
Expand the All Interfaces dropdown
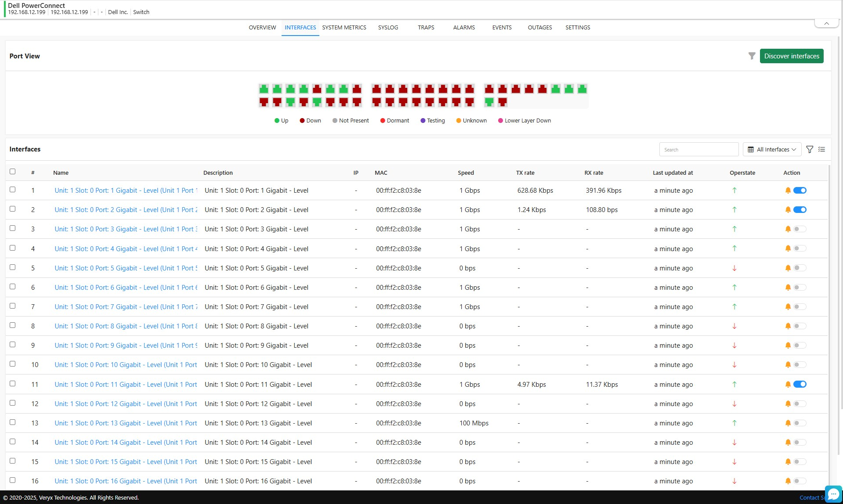[x=772, y=150]
